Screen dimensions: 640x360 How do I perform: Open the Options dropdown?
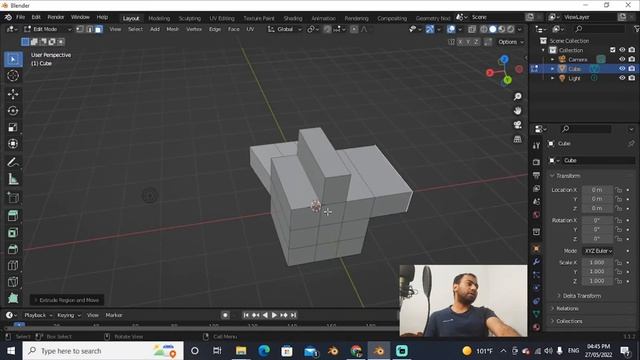(x=511, y=42)
